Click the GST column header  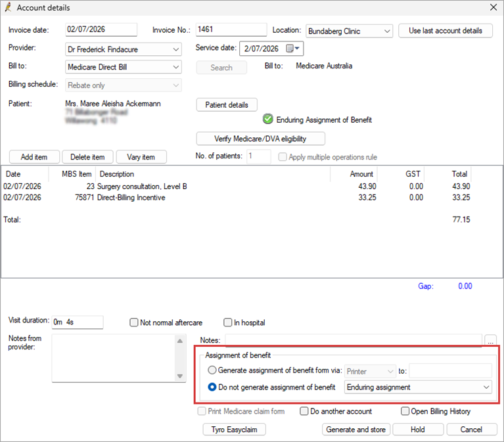point(401,174)
